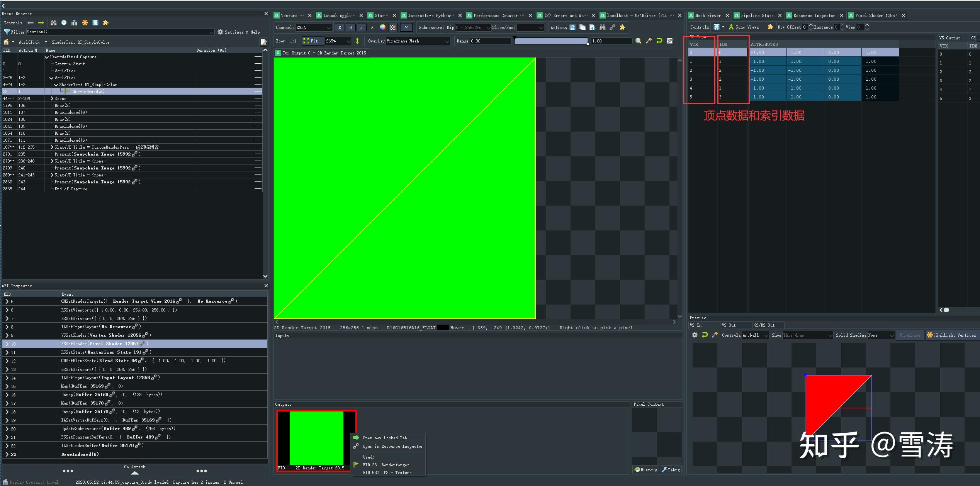980x486 pixels.
Task: Toggle the red channel R button
Action: [x=340, y=27]
